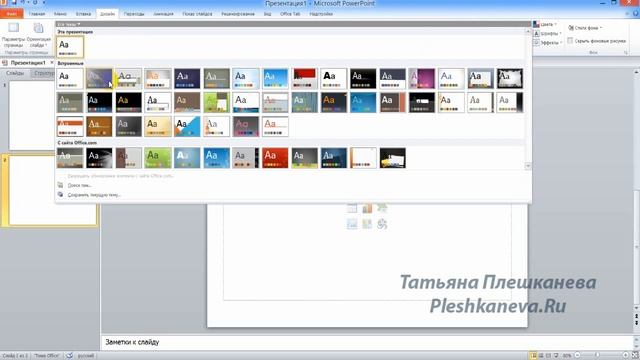Screen dimensions: 640x360
Task: Apply the hovered purple-blue built-in theme
Action: pyautogui.click(x=99, y=78)
